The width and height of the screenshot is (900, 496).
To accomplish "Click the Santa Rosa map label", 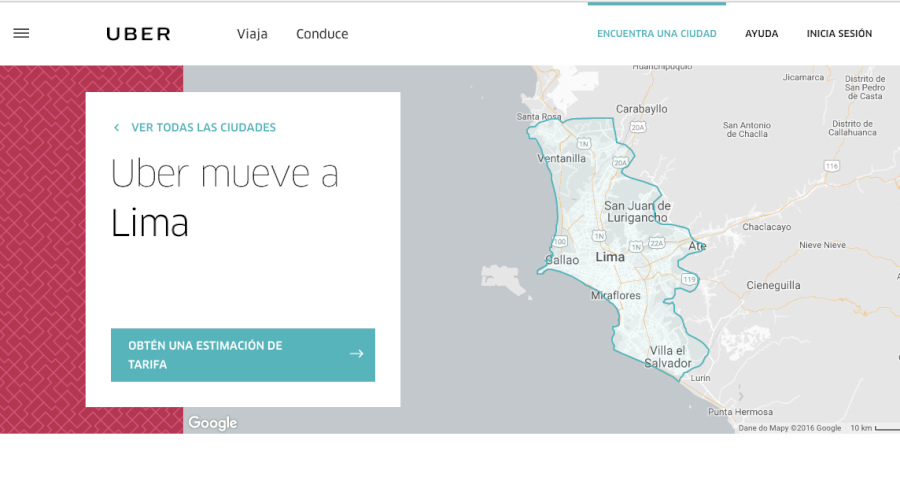I will [x=539, y=117].
